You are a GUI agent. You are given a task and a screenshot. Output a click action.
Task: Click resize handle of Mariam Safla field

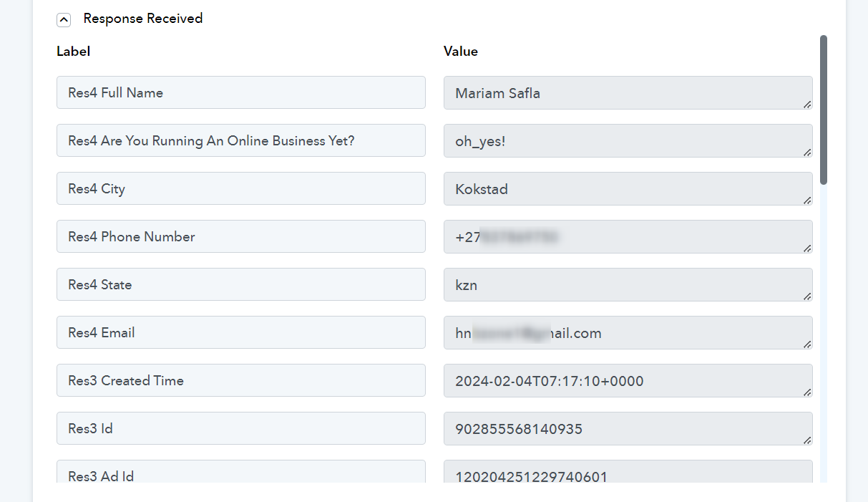click(x=807, y=104)
